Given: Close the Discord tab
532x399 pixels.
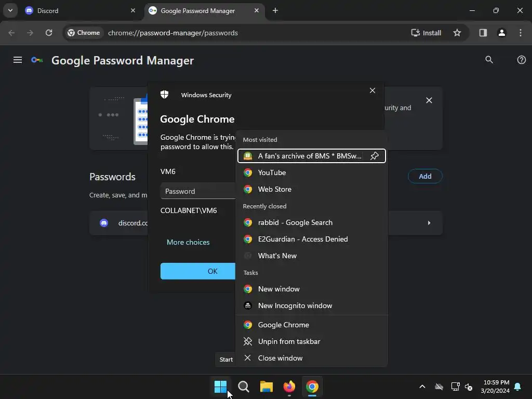Looking at the screenshot, I should [x=133, y=10].
